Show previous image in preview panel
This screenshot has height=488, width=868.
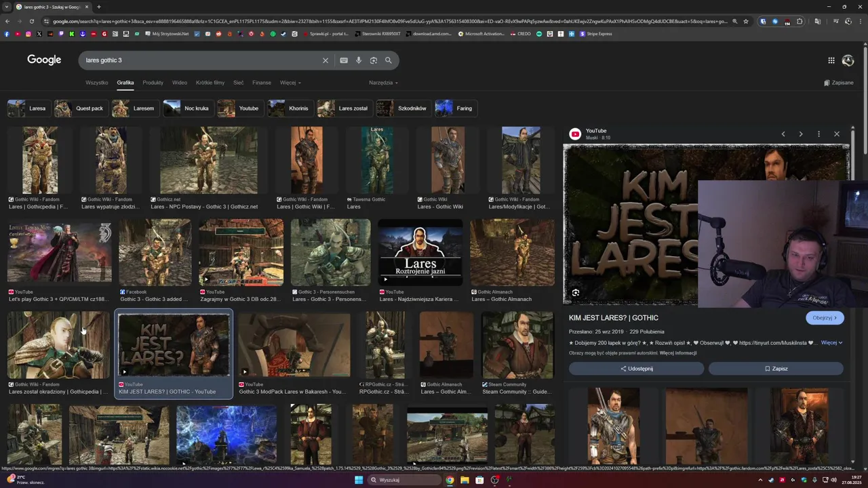(x=783, y=134)
